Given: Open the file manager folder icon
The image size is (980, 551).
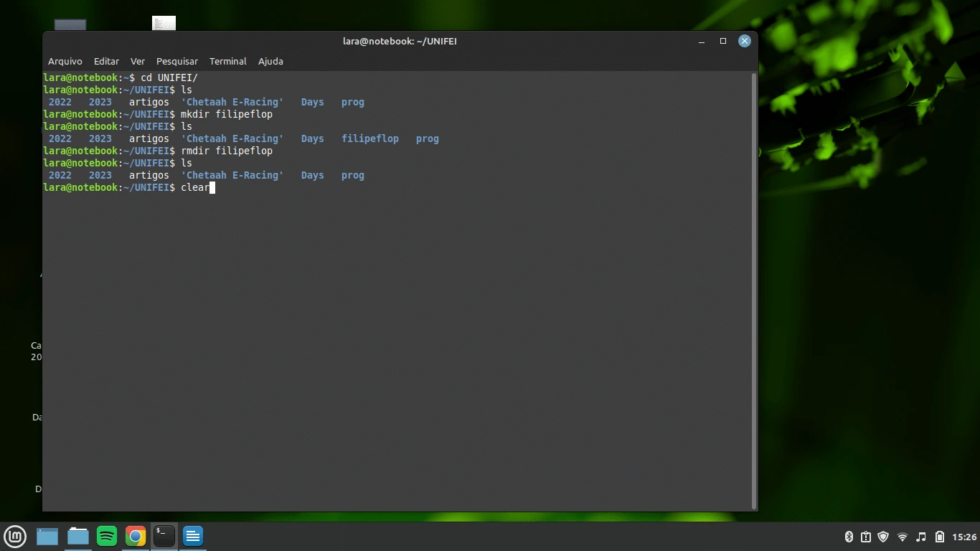Looking at the screenshot, I should pyautogui.click(x=77, y=536).
